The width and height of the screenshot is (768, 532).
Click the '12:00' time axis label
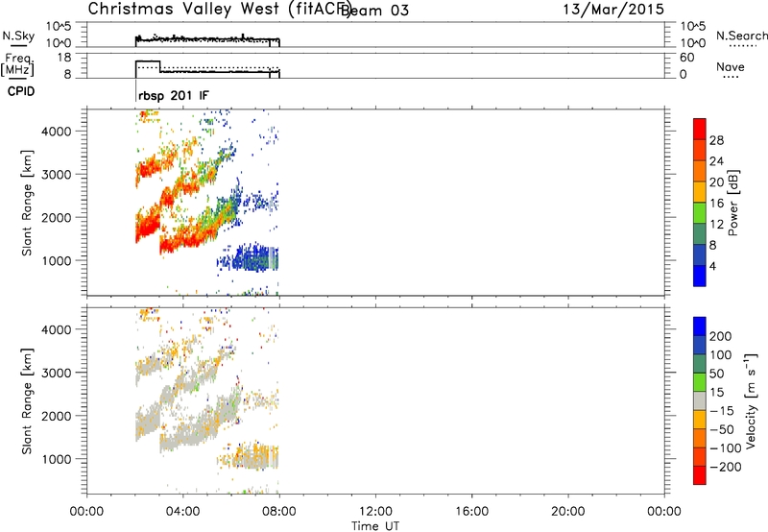(x=375, y=512)
